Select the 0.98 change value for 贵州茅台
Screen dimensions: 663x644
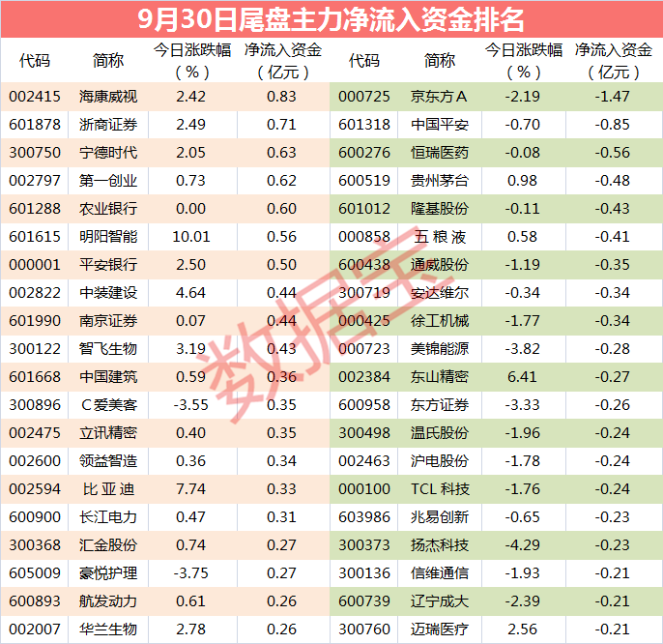click(x=522, y=181)
